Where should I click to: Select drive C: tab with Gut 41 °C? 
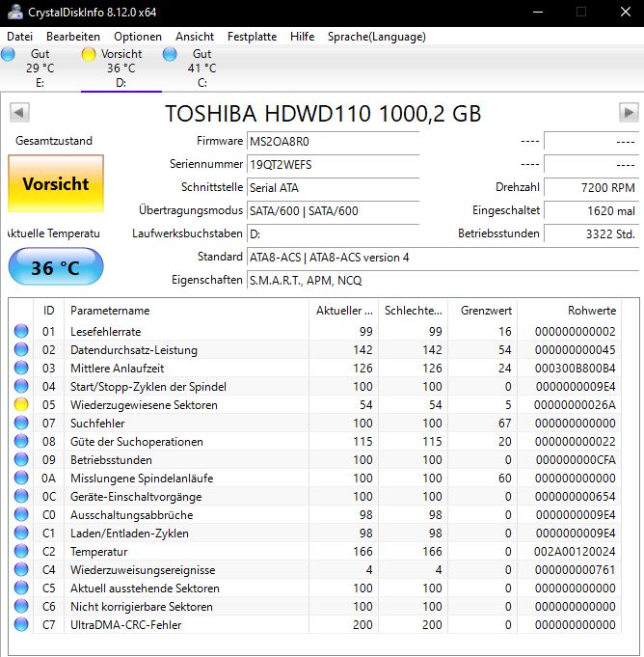(x=201, y=68)
